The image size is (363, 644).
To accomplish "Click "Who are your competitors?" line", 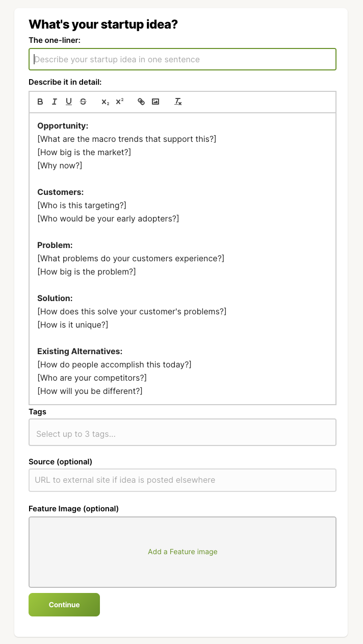I will [92, 378].
